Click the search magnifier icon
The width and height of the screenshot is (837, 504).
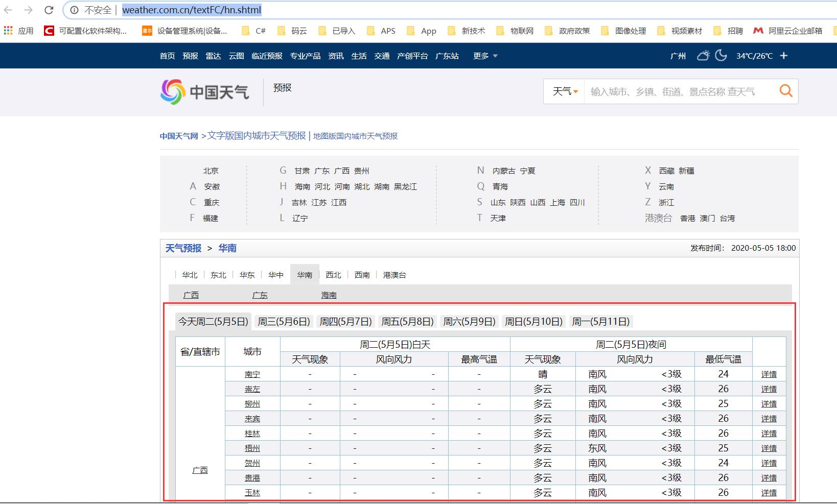(x=785, y=91)
